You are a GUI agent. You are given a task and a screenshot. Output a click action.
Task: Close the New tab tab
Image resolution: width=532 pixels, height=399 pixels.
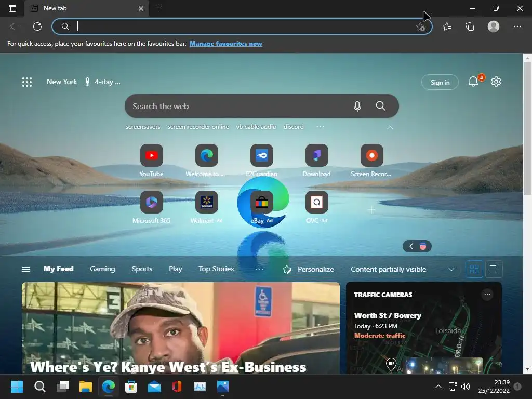[141, 8]
